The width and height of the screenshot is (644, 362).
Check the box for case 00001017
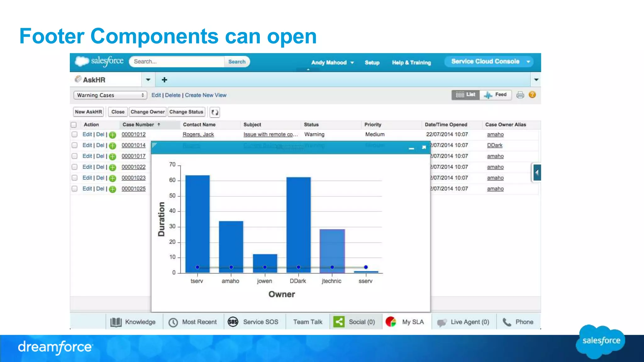pyautogui.click(x=75, y=156)
